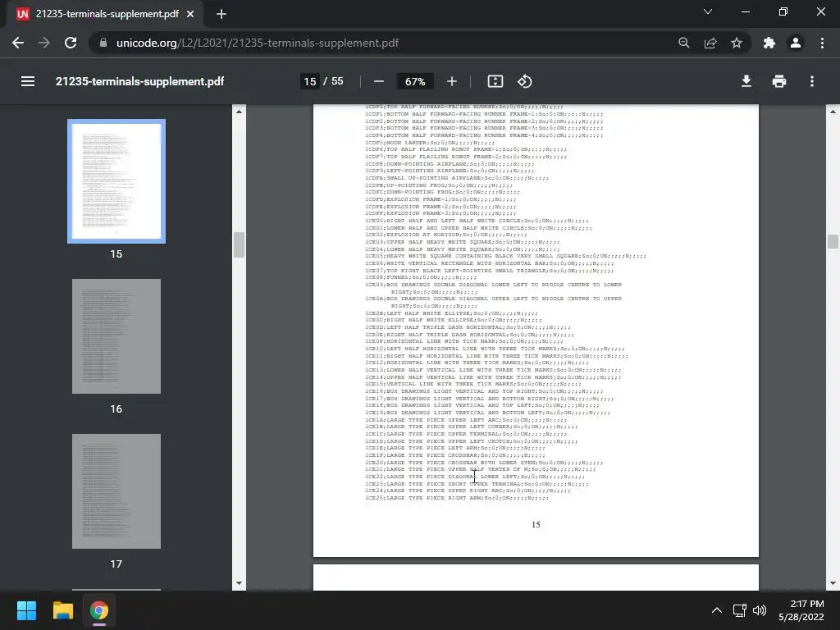Click document scroll down arrow

[x=833, y=583]
